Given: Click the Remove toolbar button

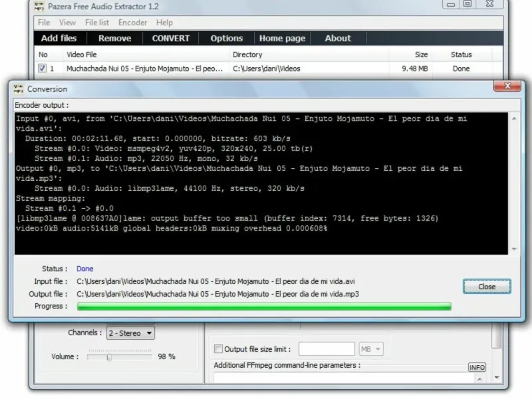Looking at the screenshot, I should pyautogui.click(x=114, y=39).
